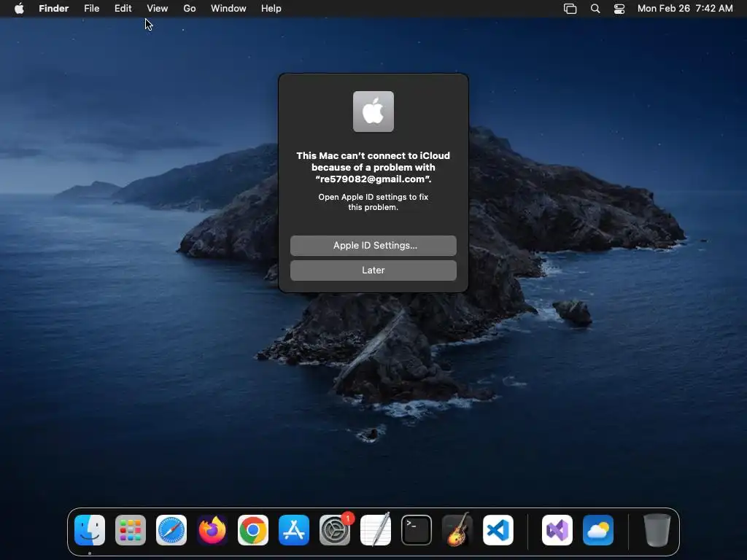This screenshot has height=560, width=747.
Task: Open purple Visual Studio icon in Dock
Action: (x=557, y=530)
